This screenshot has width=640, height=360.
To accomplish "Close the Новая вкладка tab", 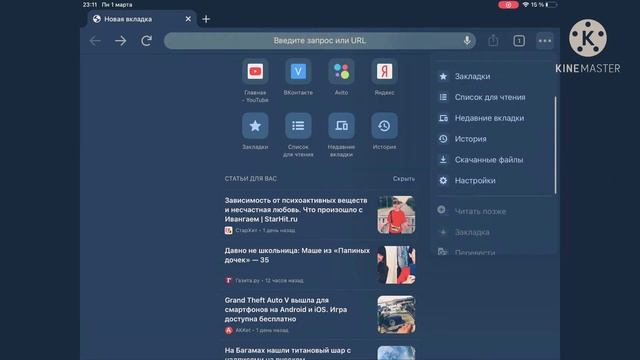I will (188, 19).
